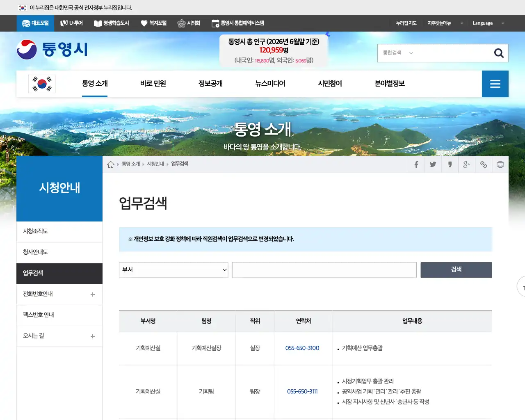Click the 팀장 position cell

pos(255,392)
